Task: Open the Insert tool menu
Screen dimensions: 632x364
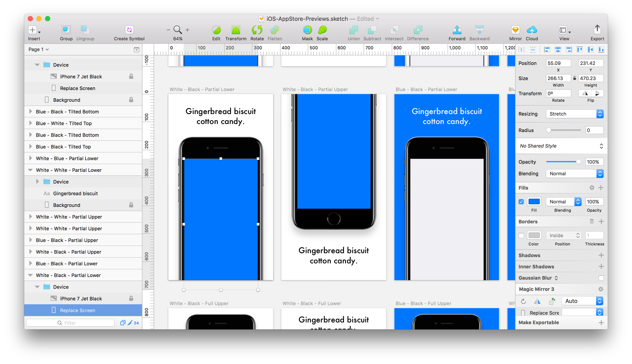Action: [34, 30]
